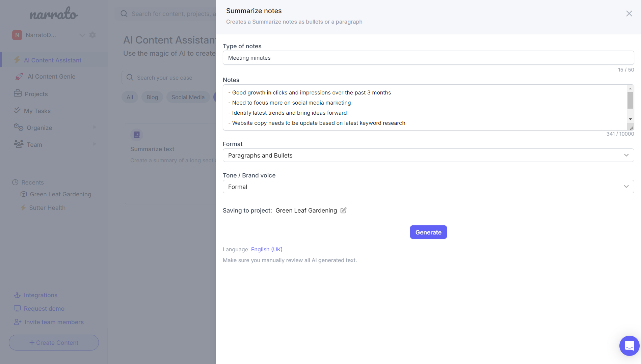Expand the NarratoD workspace chevron
This screenshot has width=641, height=364.
coord(82,35)
